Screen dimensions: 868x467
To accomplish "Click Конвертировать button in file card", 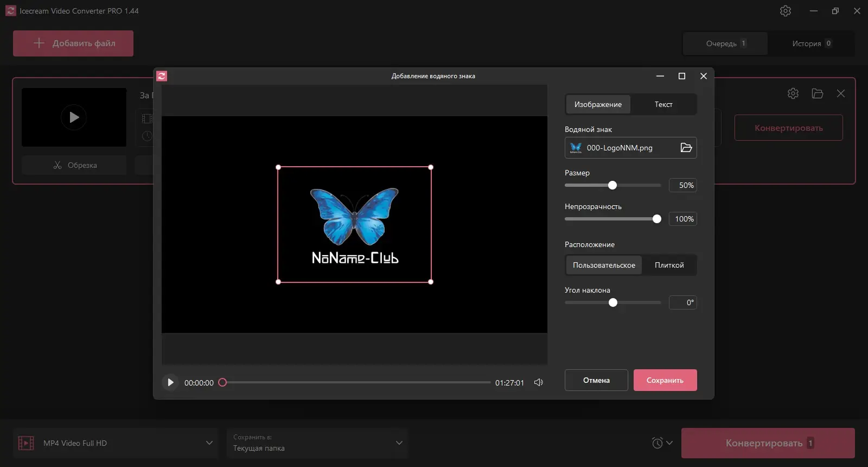I will click(789, 128).
